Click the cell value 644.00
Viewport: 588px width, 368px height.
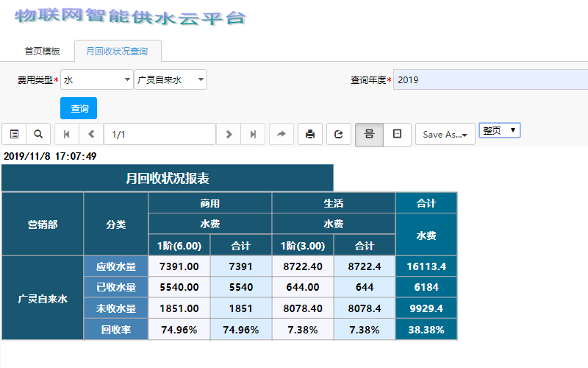303,287
